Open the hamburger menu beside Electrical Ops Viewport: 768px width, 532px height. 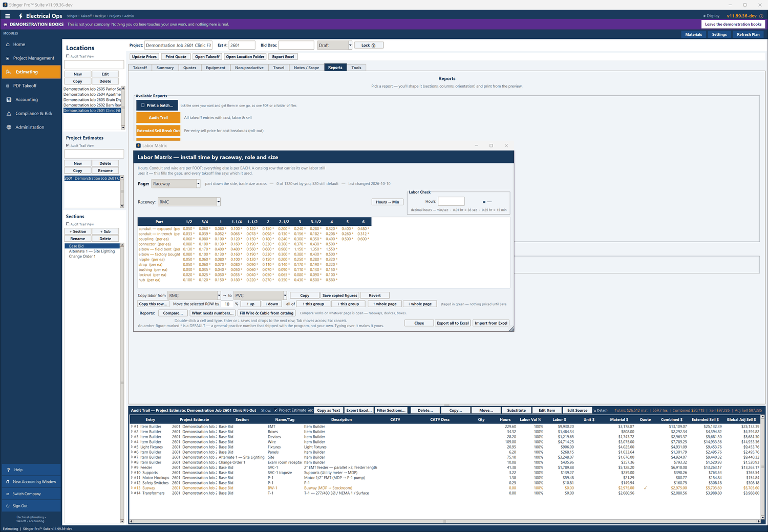(7, 16)
